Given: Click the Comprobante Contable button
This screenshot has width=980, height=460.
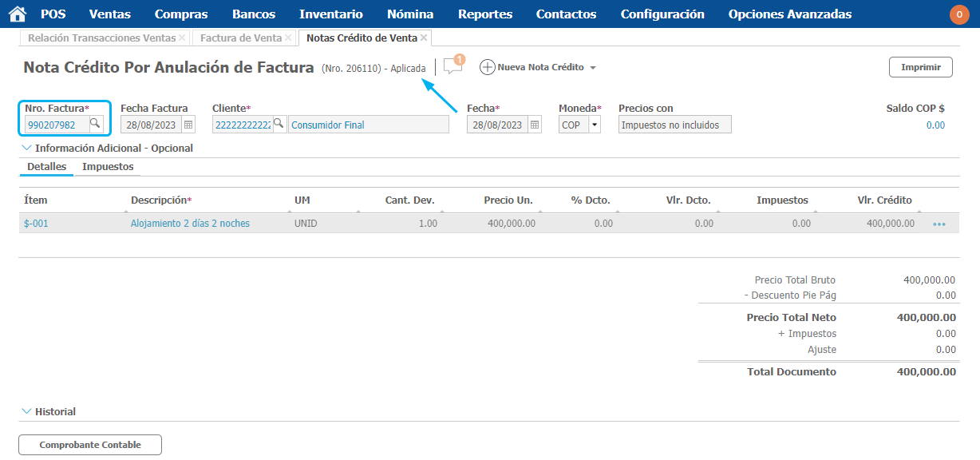Looking at the screenshot, I should tap(90, 445).
